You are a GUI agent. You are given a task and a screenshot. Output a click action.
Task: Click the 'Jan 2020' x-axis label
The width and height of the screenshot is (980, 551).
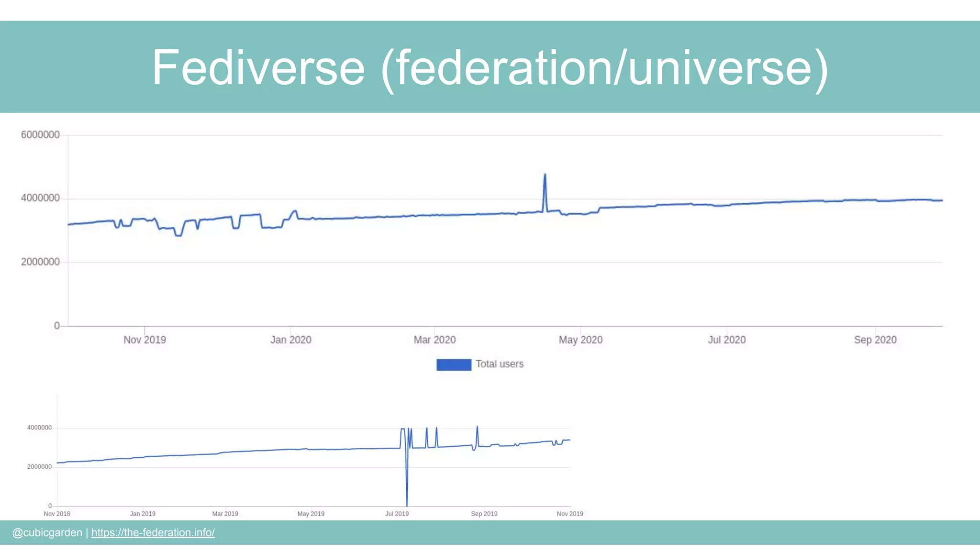tap(290, 340)
